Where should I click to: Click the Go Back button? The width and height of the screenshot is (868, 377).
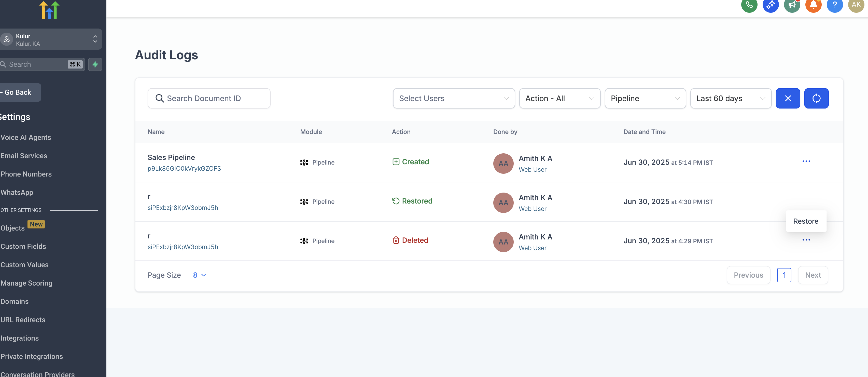(19, 92)
